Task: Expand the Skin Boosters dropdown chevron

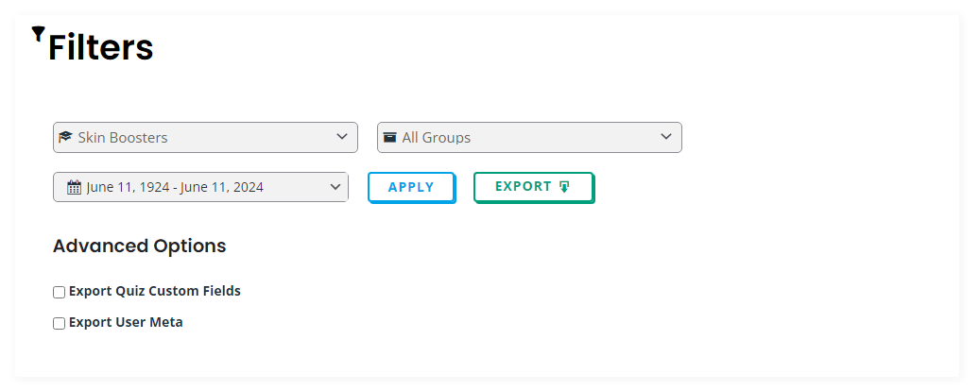Action: pos(342,136)
